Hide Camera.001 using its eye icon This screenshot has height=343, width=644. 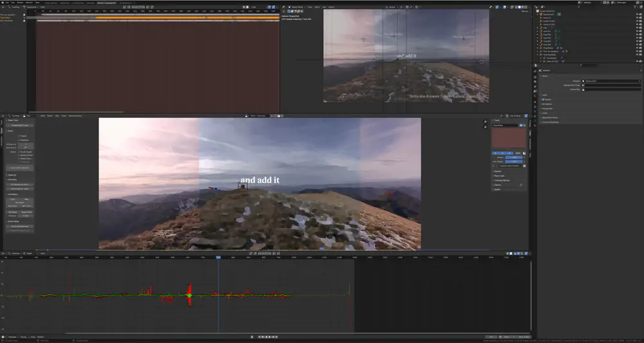[x=637, y=14]
